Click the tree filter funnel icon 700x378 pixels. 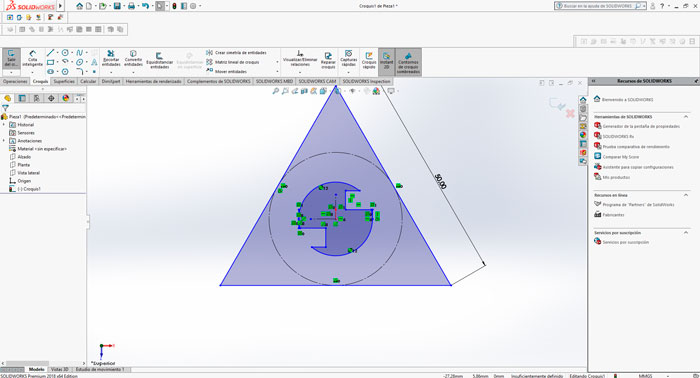pyautogui.click(x=5, y=108)
